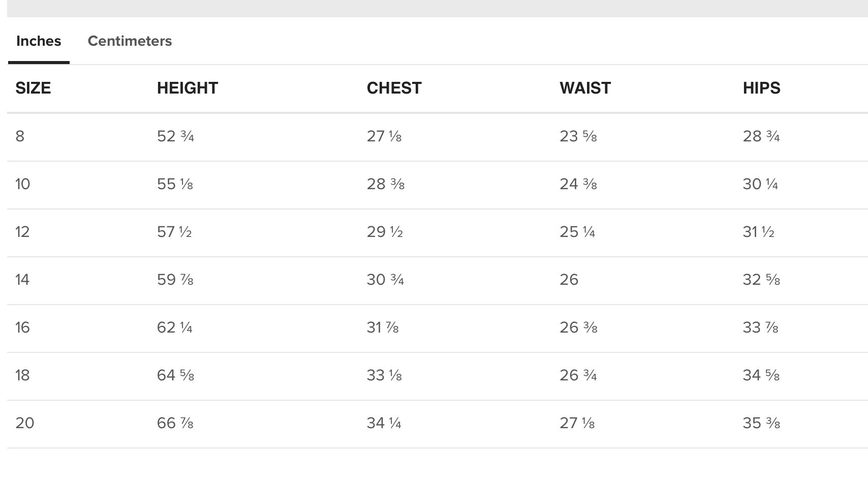Click height value 52 ¾ for size 8

(175, 136)
